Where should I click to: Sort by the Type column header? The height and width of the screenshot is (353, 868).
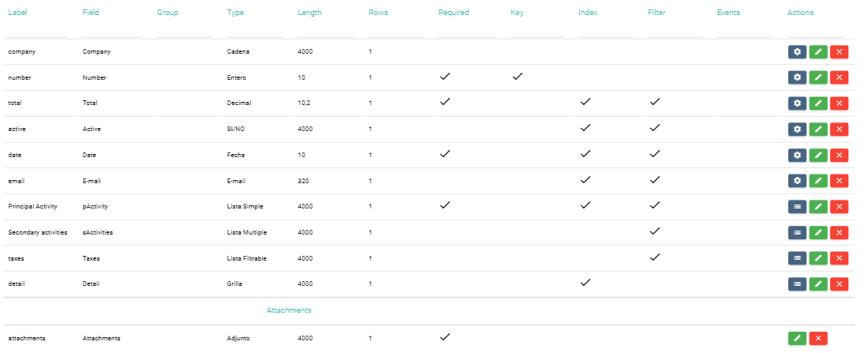[235, 12]
